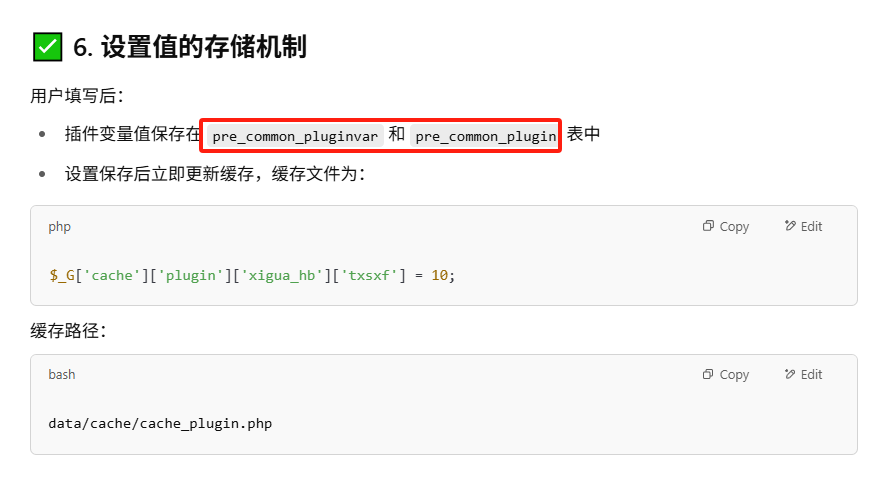The height and width of the screenshot is (481, 875).
Task: Click the 用户填写后 paragraph text
Action: [76, 97]
